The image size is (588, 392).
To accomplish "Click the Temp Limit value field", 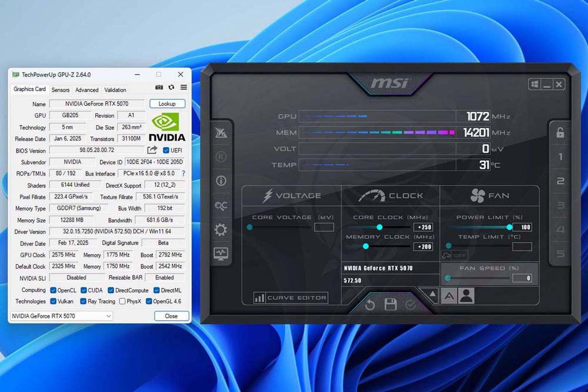I will 522,246.
